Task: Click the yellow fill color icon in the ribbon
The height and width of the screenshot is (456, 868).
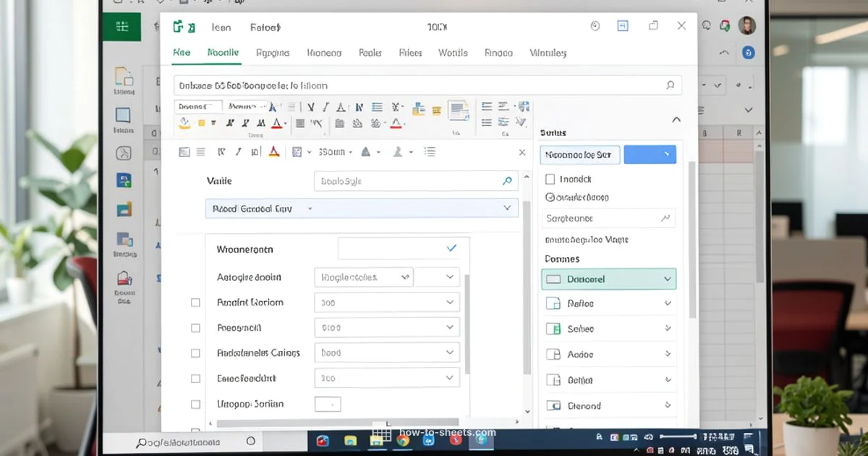Action: coord(185,123)
